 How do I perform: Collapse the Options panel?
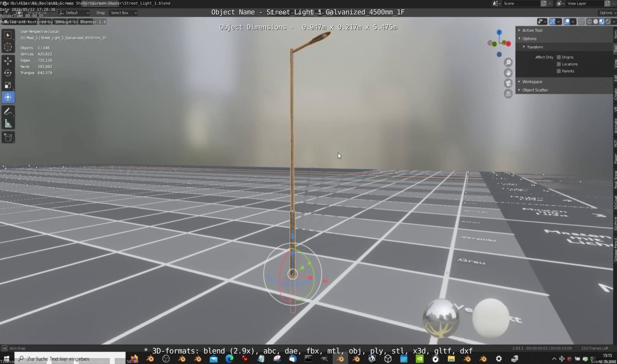564,39
